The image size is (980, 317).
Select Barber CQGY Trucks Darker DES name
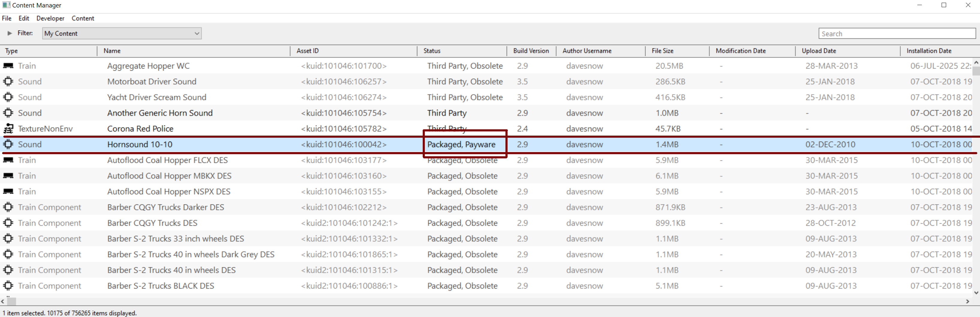coord(165,207)
